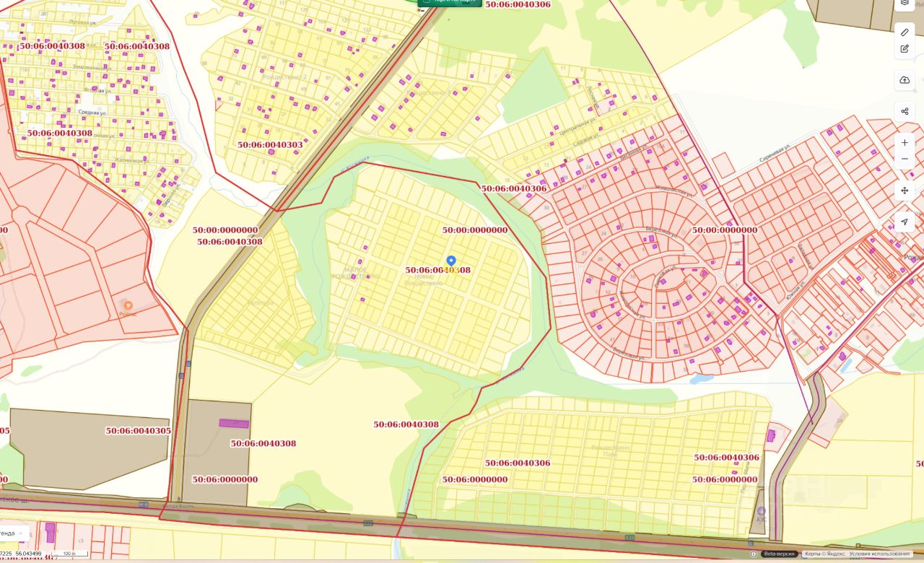Click the blue location pin marker

[451, 261]
